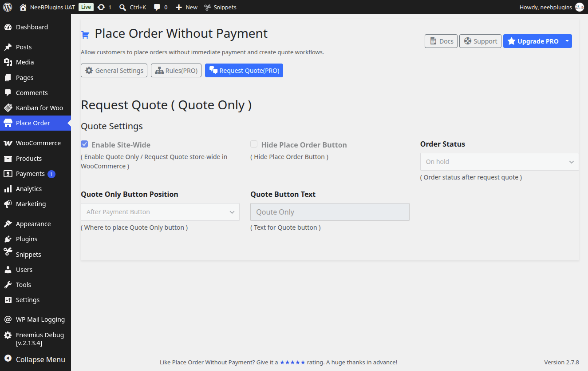588x371 pixels.
Task: Open Dashboard from sidebar
Action: pos(36,27)
